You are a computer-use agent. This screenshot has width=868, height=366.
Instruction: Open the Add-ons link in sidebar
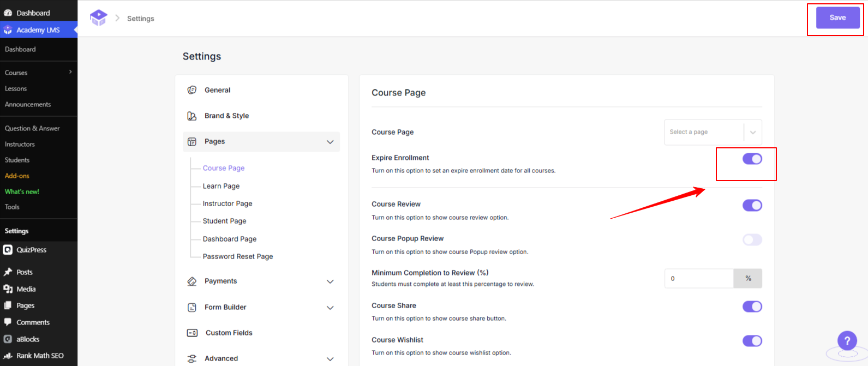tap(17, 176)
